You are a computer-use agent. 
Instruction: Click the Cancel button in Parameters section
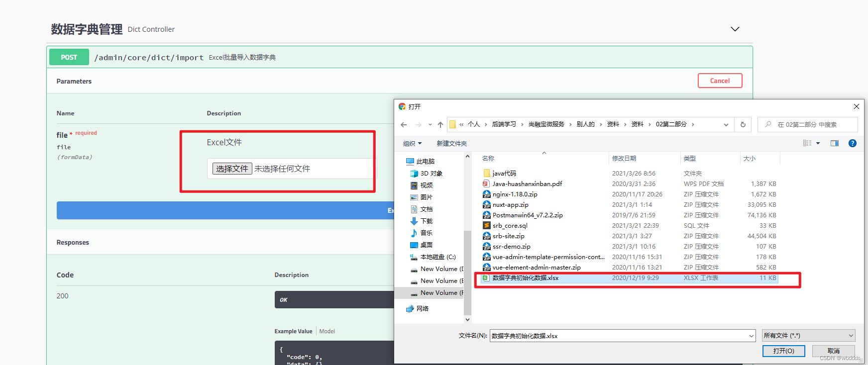pyautogui.click(x=720, y=81)
